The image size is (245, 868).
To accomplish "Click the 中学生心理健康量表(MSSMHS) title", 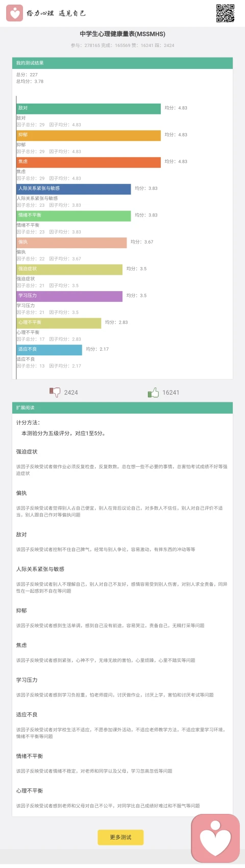I will pos(122,34).
